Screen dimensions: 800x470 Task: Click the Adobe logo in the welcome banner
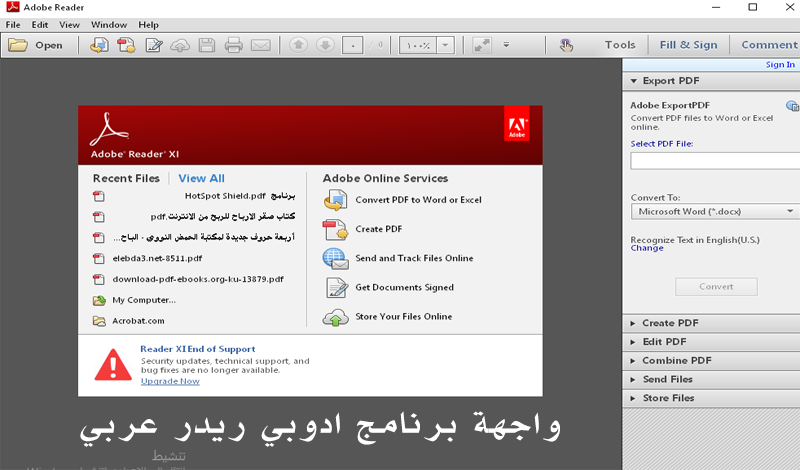(x=516, y=123)
